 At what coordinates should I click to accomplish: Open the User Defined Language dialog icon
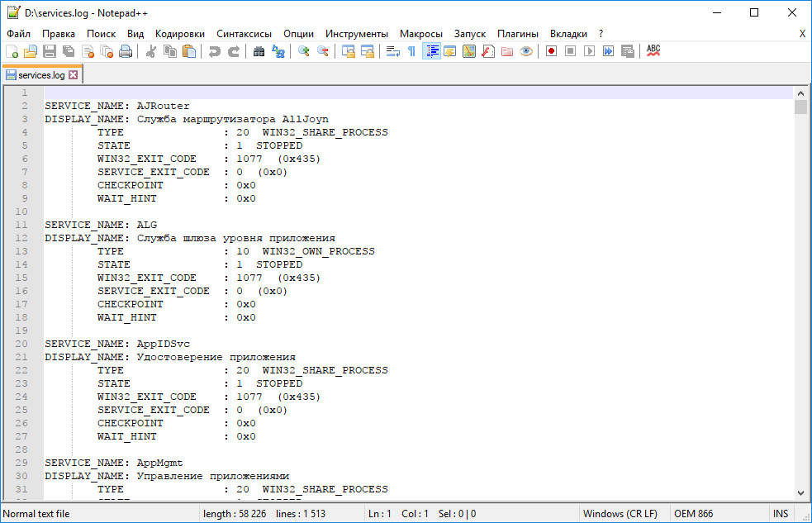[x=450, y=51]
